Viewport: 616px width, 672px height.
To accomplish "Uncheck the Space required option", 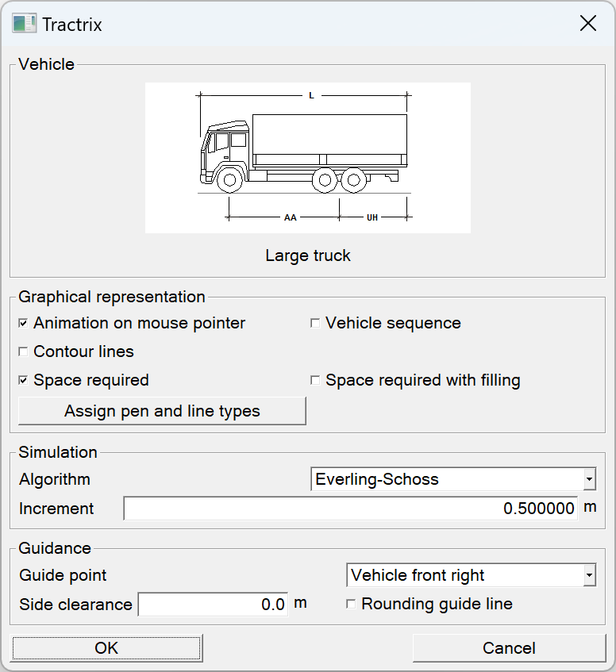I will (x=23, y=380).
